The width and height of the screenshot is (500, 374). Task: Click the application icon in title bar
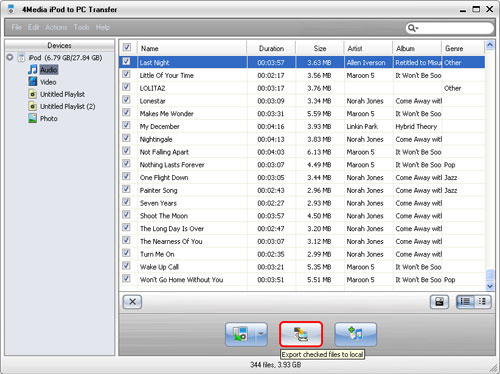point(11,9)
